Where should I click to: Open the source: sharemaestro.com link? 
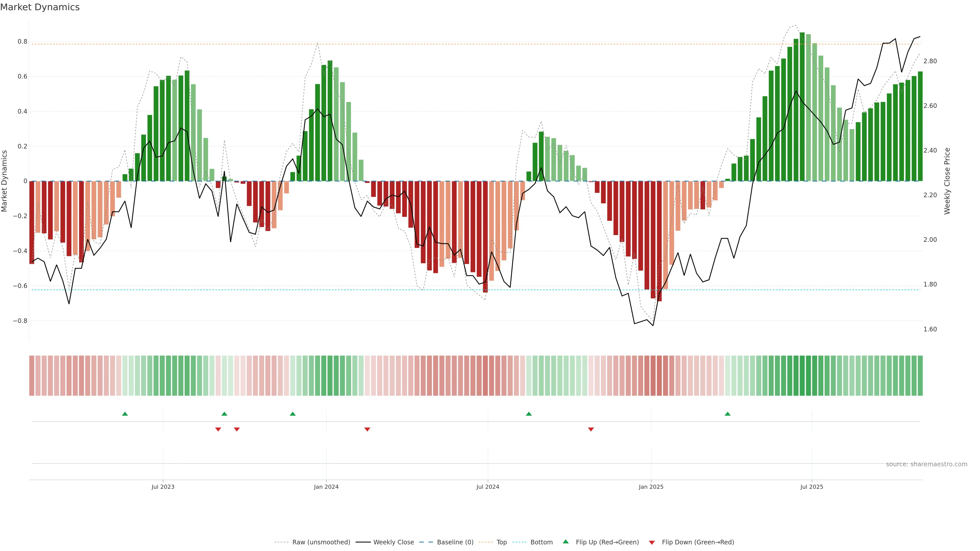pos(926,464)
